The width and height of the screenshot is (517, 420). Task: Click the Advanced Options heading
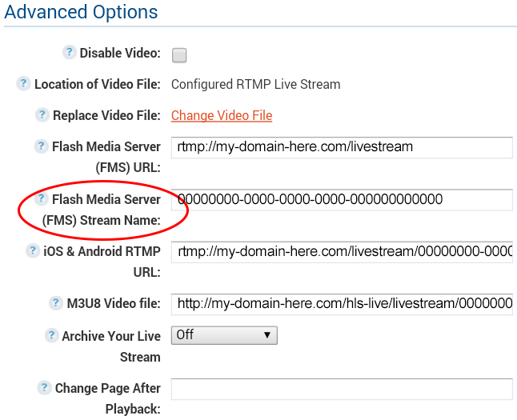(81, 13)
